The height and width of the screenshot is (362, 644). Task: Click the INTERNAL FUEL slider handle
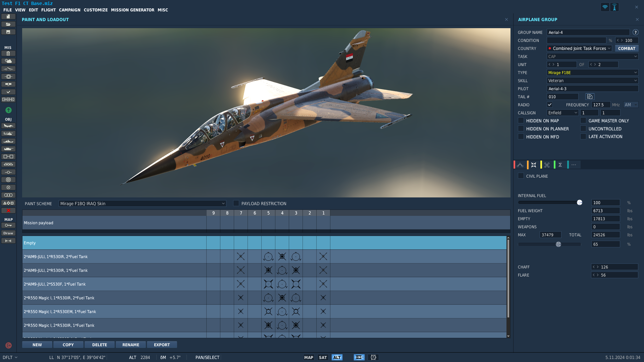(580, 202)
